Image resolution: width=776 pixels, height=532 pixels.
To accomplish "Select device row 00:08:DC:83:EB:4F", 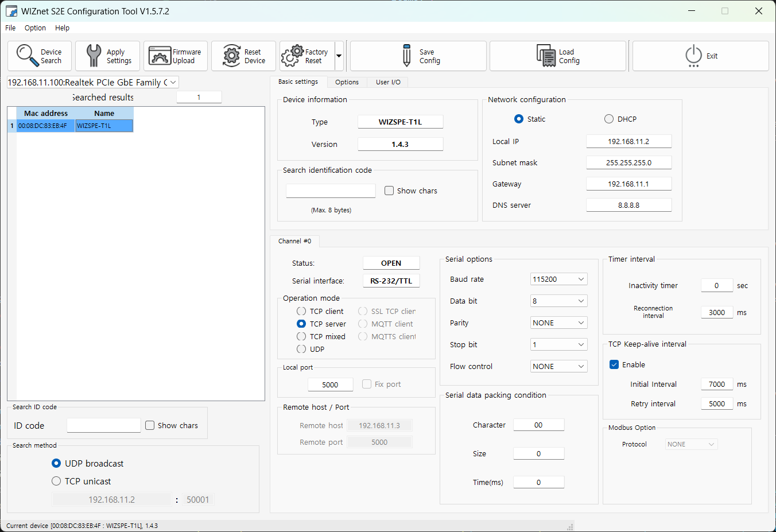I will point(70,126).
